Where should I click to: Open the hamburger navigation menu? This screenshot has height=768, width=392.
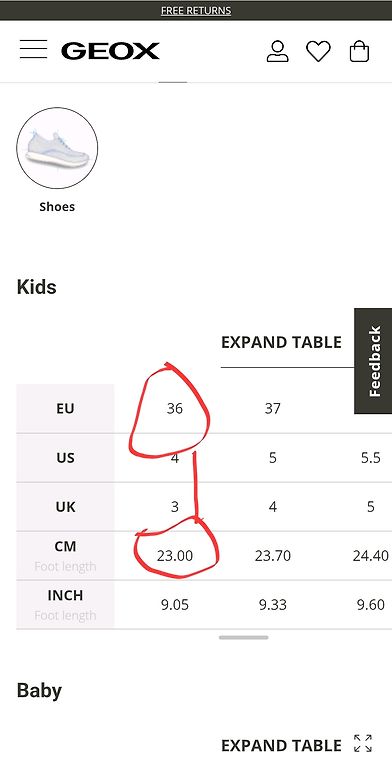click(33, 50)
